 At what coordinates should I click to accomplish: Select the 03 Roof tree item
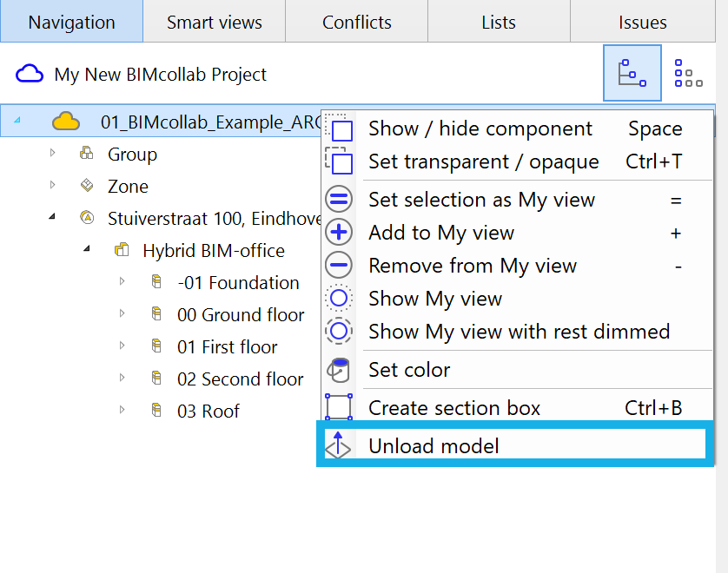click(x=208, y=411)
